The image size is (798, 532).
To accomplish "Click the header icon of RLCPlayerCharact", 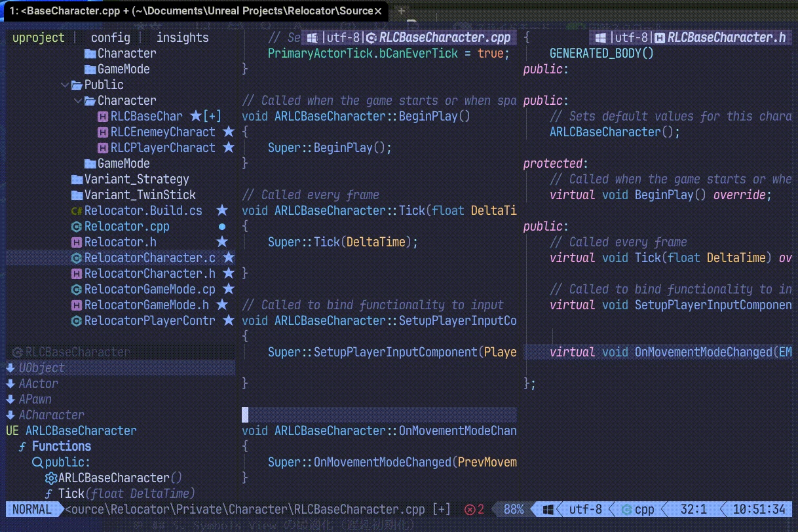I will tap(103, 147).
